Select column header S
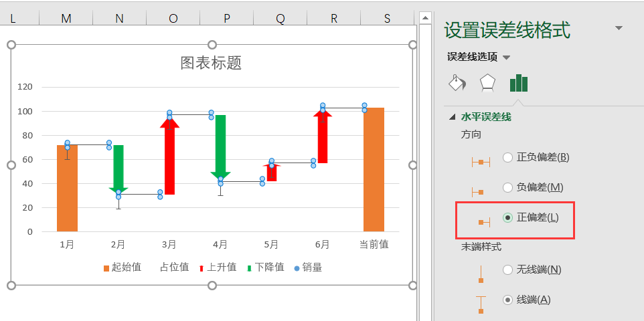 388,18
